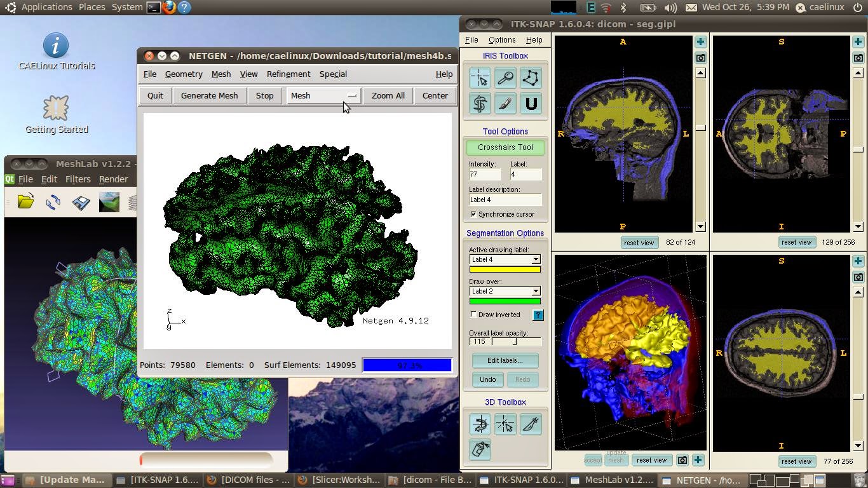The width and height of the screenshot is (868, 488).
Task: Open the CAELinux Tutorials desktop icon
Action: (x=57, y=51)
